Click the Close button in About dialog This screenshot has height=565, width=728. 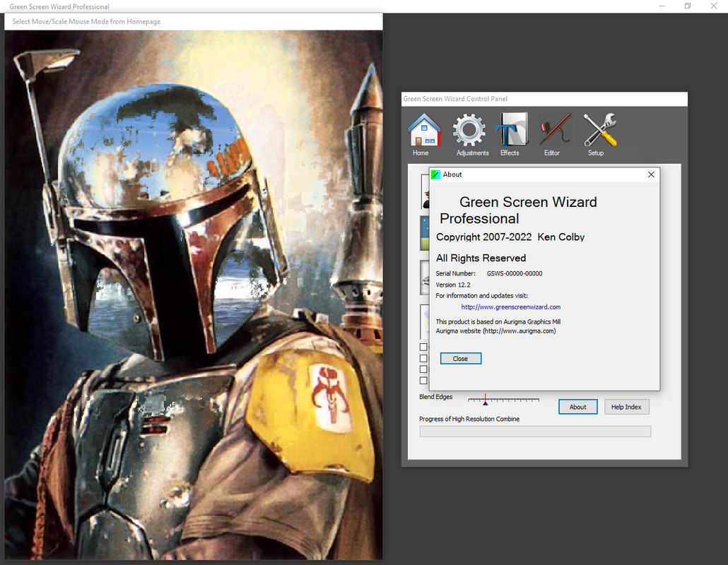point(461,359)
